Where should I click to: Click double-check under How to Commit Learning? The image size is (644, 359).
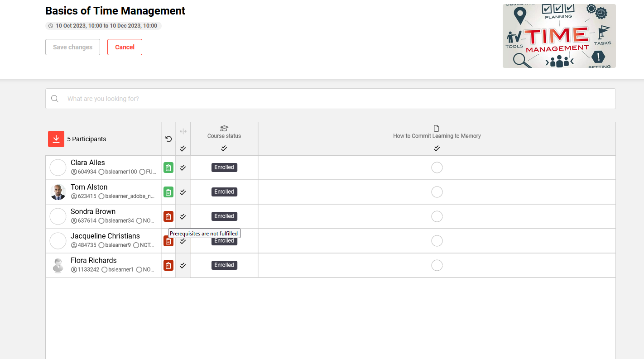(437, 148)
